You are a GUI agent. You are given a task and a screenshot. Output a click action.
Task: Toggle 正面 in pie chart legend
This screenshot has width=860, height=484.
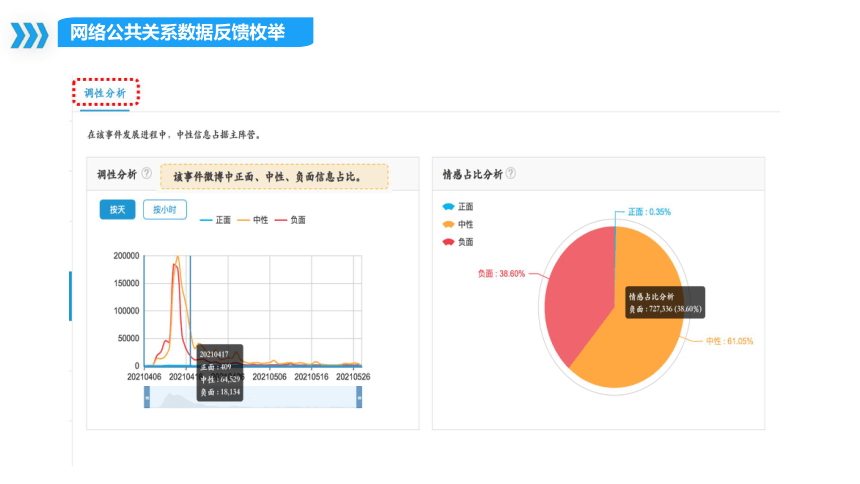458,207
